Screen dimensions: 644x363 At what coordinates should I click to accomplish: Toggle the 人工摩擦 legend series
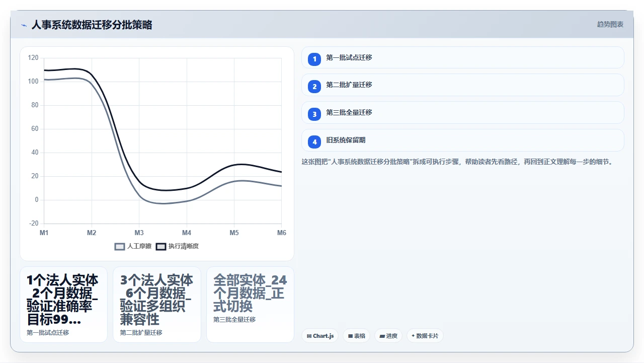[x=133, y=246]
